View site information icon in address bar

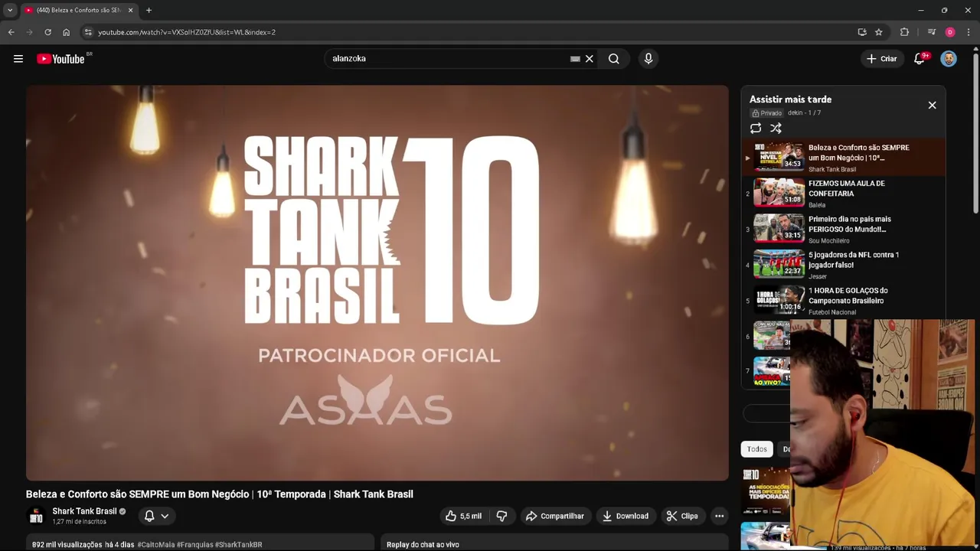pyautogui.click(x=88, y=32)
